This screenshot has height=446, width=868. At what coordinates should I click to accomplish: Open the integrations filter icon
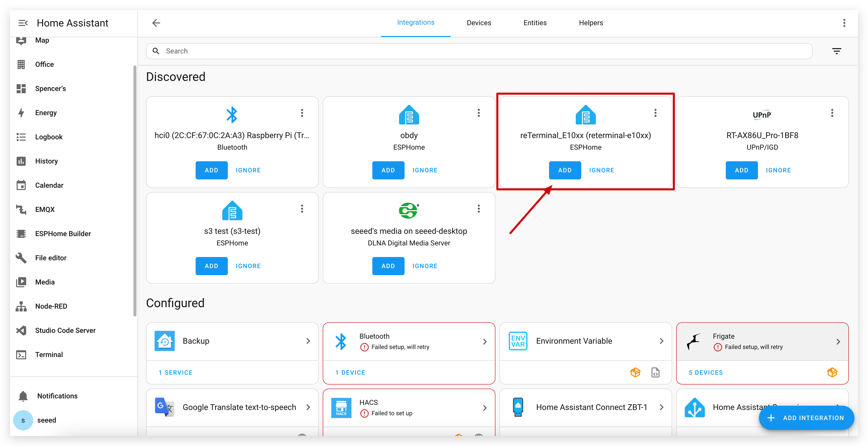(837, 51)
